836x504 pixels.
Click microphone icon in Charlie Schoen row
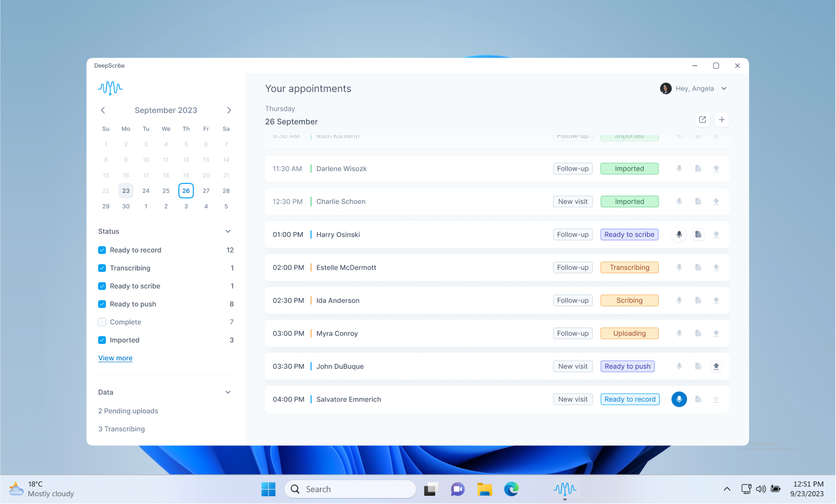pyautogui.click(x=679, y=202)
